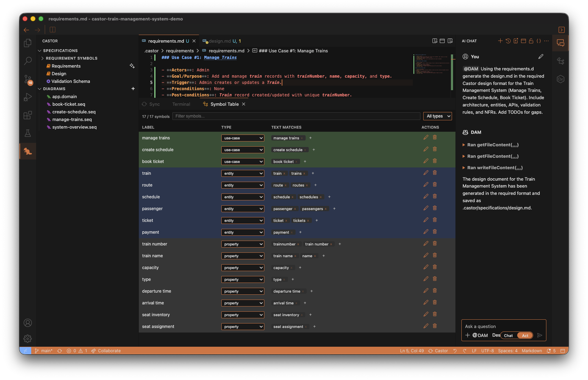Open the Search view in activity bar
The height and width of the screenshot is (380, 588).
tap(28, 61)
